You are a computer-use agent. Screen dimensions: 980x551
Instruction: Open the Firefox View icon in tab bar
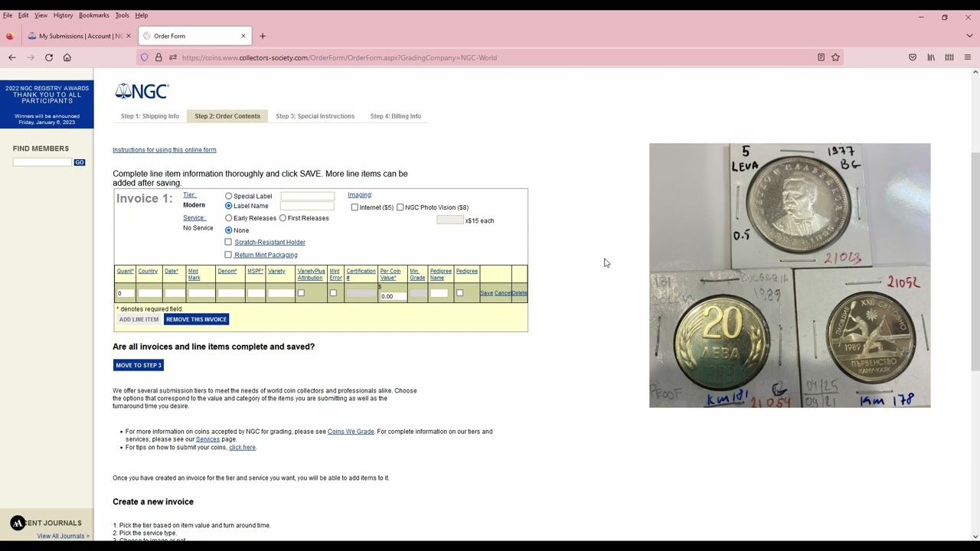(10, 36)
